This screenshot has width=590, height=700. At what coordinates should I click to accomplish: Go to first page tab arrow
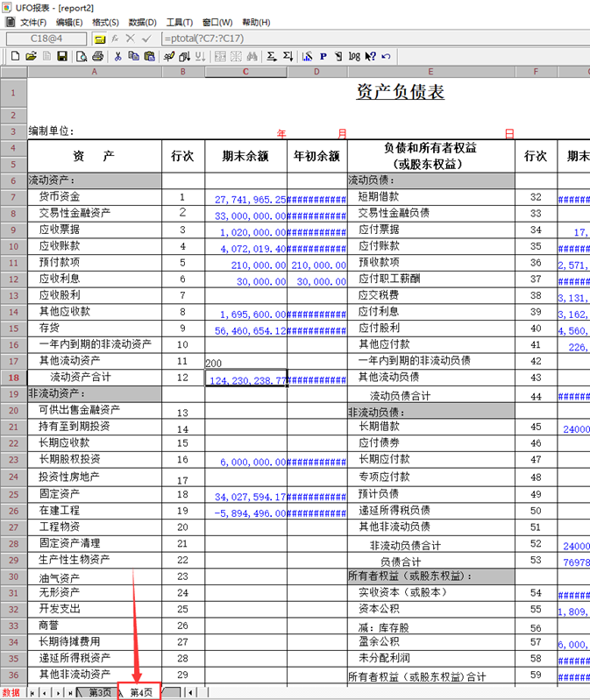pos(32,693)
